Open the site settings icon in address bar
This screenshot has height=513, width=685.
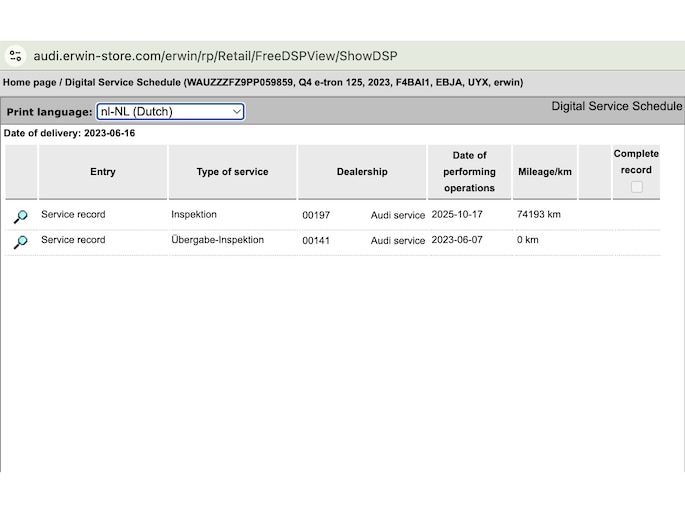(x=16, y=56)
